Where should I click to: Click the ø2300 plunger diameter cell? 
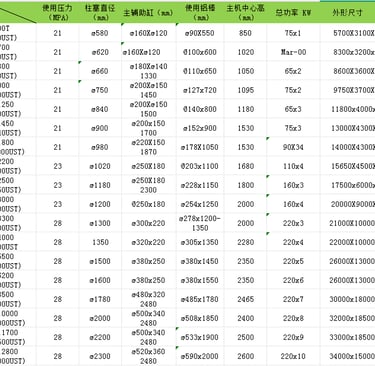point(100,356)
